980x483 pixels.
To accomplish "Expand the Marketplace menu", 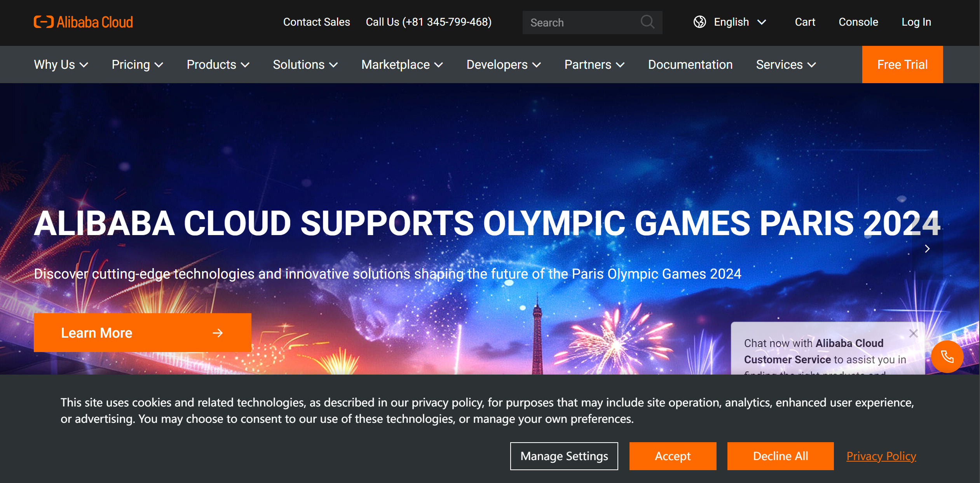I will 402,65.
